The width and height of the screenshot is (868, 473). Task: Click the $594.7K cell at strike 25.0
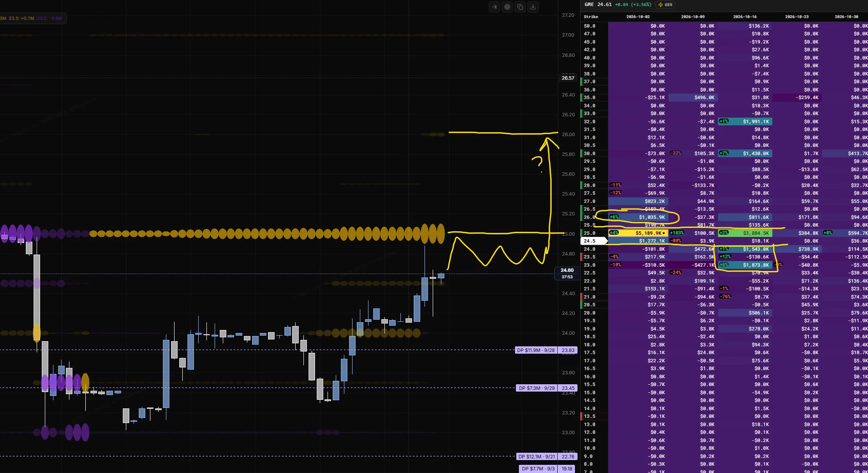pyautogui.click(x=845, y=233)
